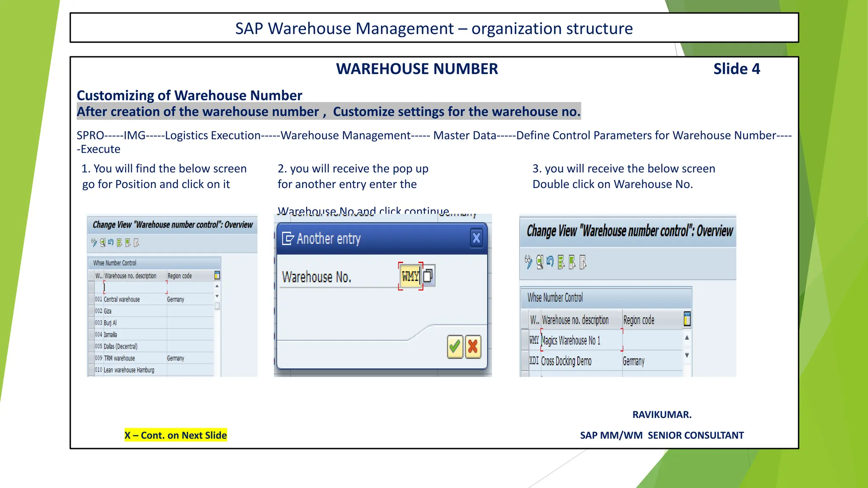The height and width of the screenshot is (488, 868).
Task: Click the 'X – Cont. on Next Slide' label
Action: tap(175, 435)
